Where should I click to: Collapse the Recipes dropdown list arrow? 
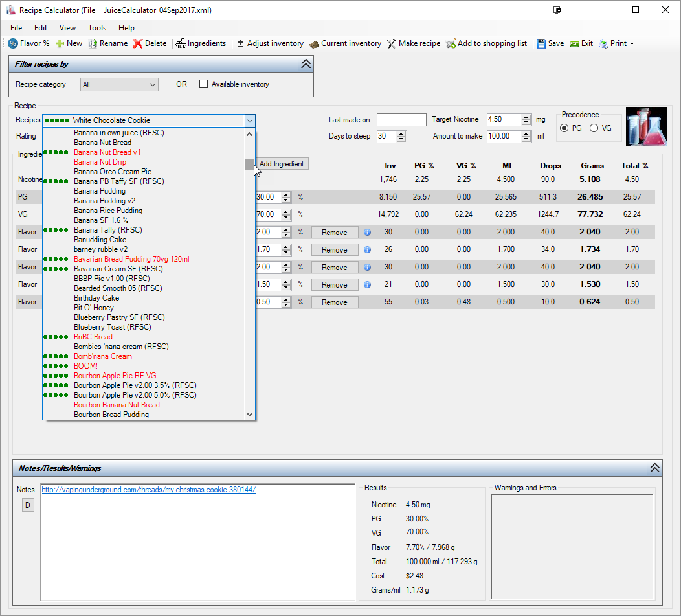(250, 120)
